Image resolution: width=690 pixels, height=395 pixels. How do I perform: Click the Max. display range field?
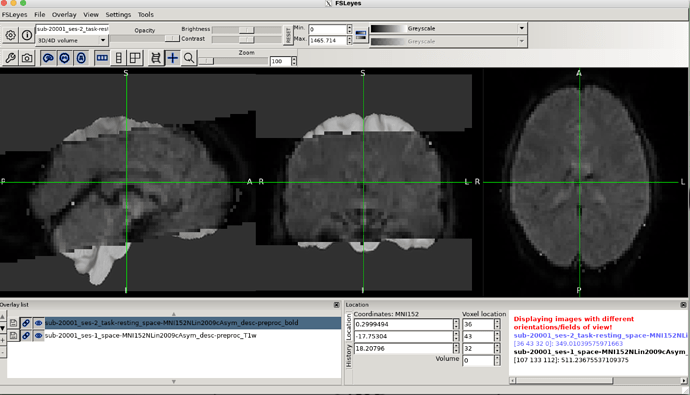click(327, 40)
